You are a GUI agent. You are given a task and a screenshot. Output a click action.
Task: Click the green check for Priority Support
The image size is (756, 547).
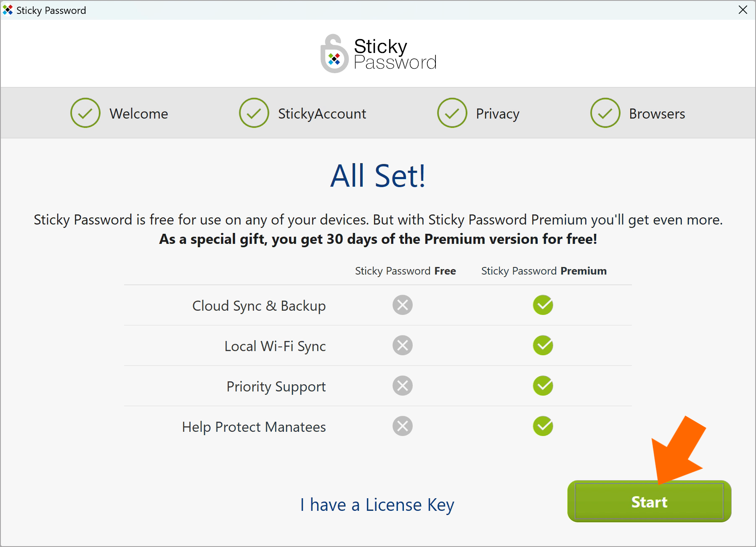coord(543,386)
